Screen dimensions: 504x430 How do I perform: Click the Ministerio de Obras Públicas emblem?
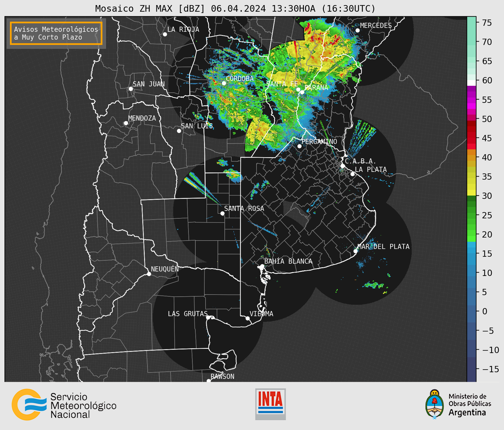(x=435, y=404)
